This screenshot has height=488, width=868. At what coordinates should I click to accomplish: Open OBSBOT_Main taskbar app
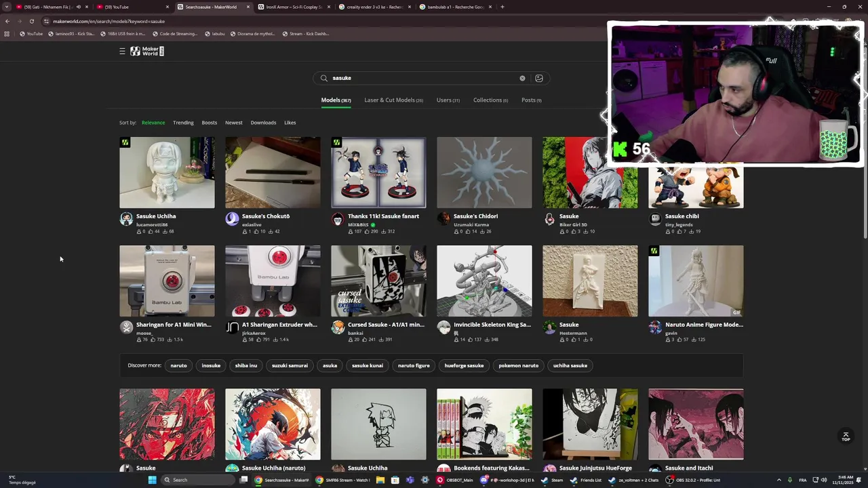[x=455, y=480]
